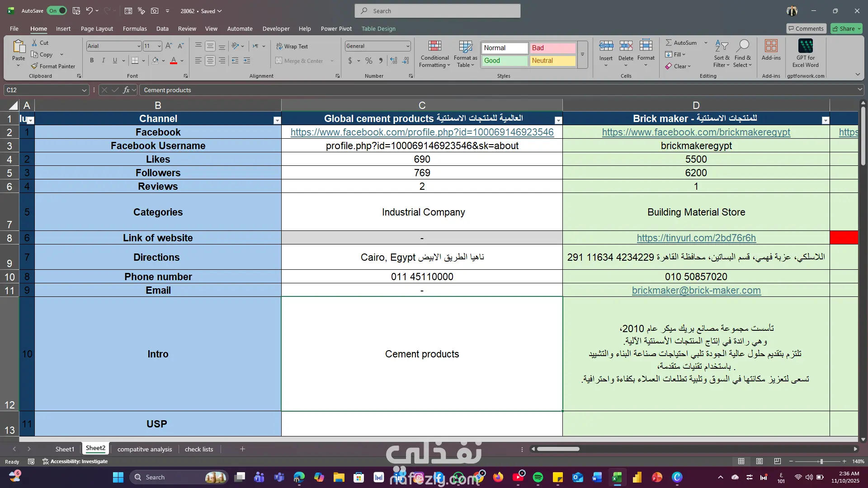Click the Format Painter brush icon
The image size is (868, 488).
[34, 66]
